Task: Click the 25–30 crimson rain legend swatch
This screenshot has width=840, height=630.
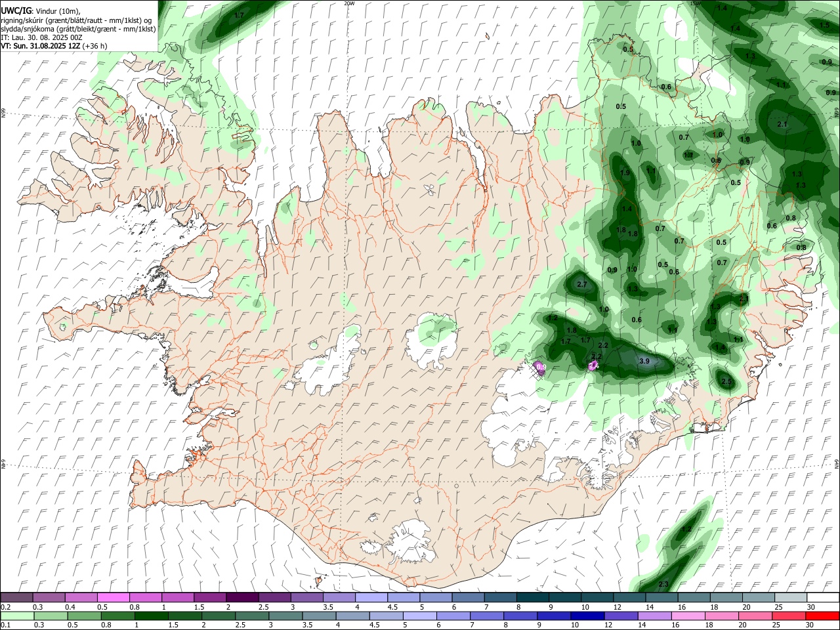Action: pyautogui.click(x=788, y=616)
